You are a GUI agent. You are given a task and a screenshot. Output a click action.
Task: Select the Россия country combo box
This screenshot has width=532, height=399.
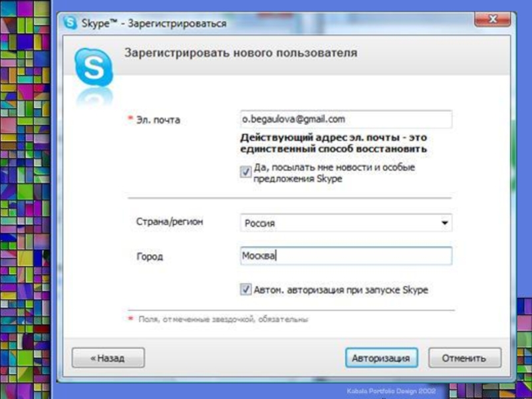tap(346, 223)
